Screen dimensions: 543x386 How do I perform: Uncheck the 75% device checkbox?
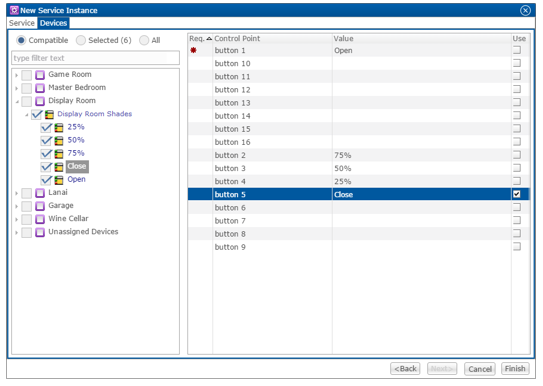click(46, 154)
